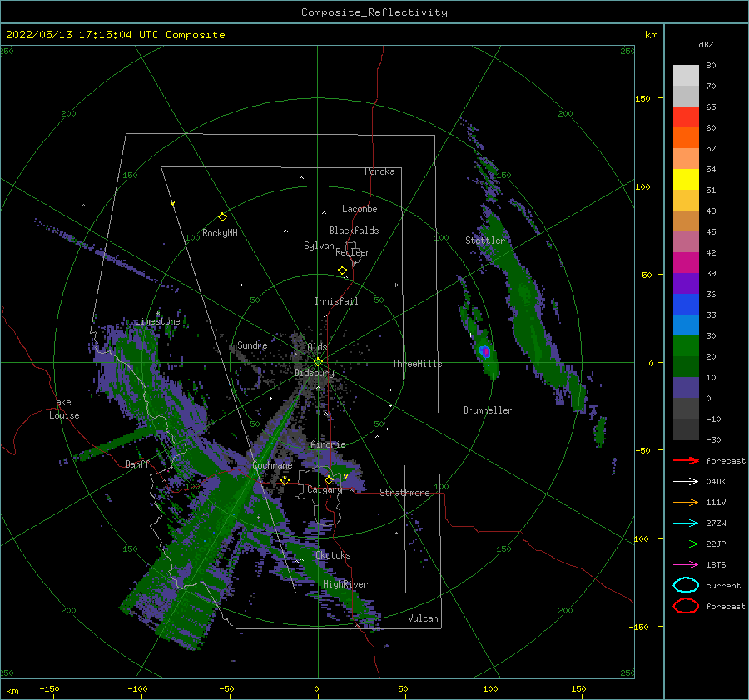Viewport: 749px width, 700px height.
Task: Click the yellow diamond marker below Cochrane
Action: [x=285, y=480]
